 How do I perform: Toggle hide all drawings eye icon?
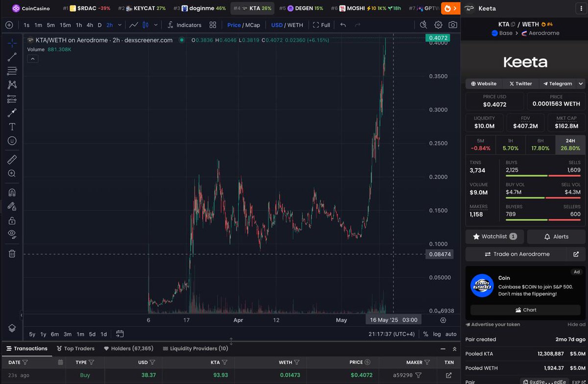(12, 234)
